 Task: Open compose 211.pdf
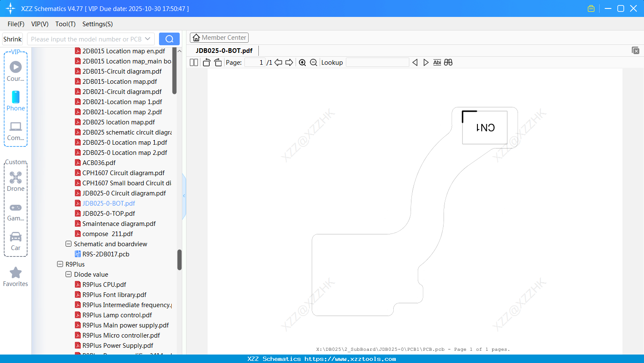tap(107, 234)
